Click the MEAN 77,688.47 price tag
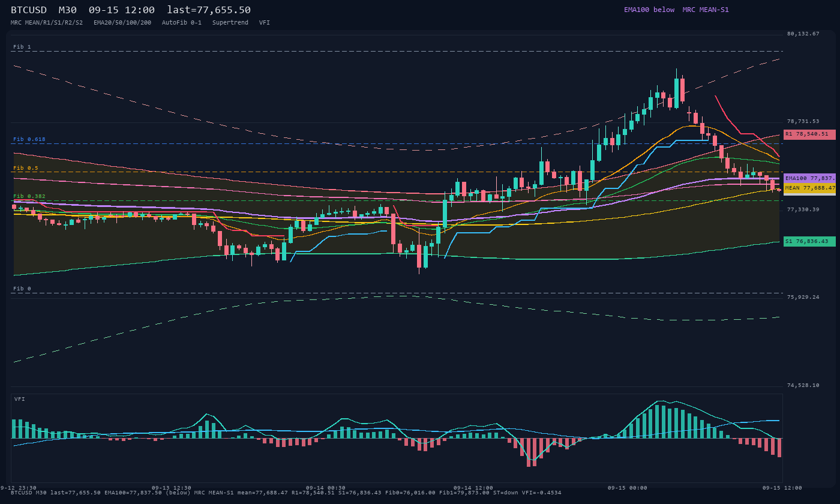 [x=809, y=188]
